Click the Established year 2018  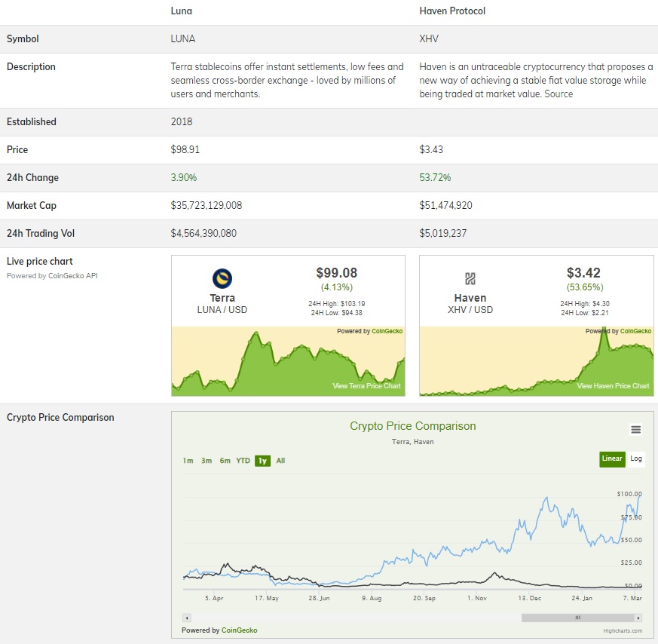182,121
